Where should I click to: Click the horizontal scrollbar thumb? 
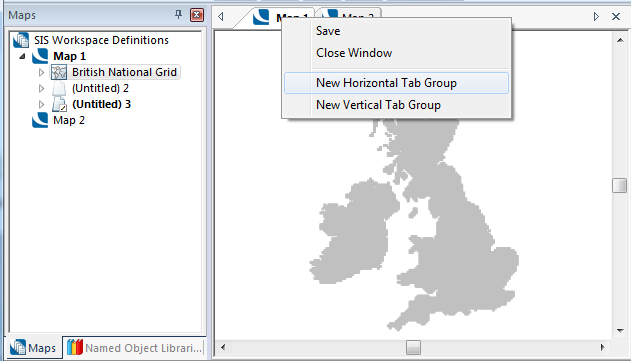[x=413, y=347]
